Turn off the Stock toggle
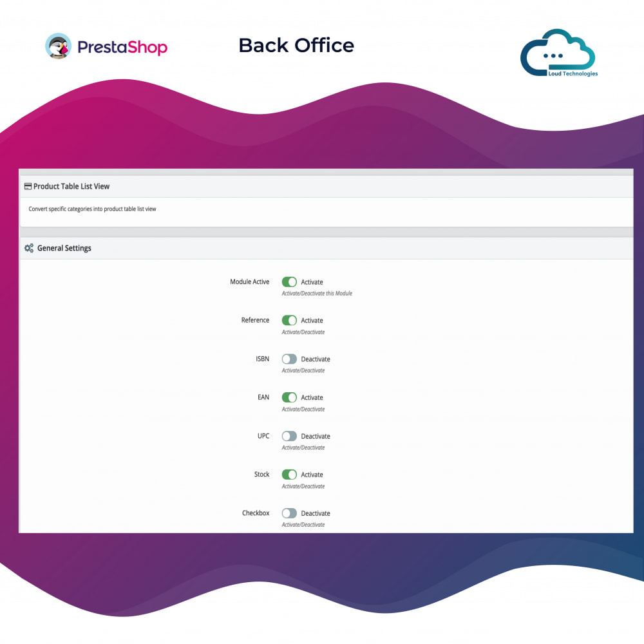Image resolution: width=644 pixels, height=644 pixels. pos(289,475)
